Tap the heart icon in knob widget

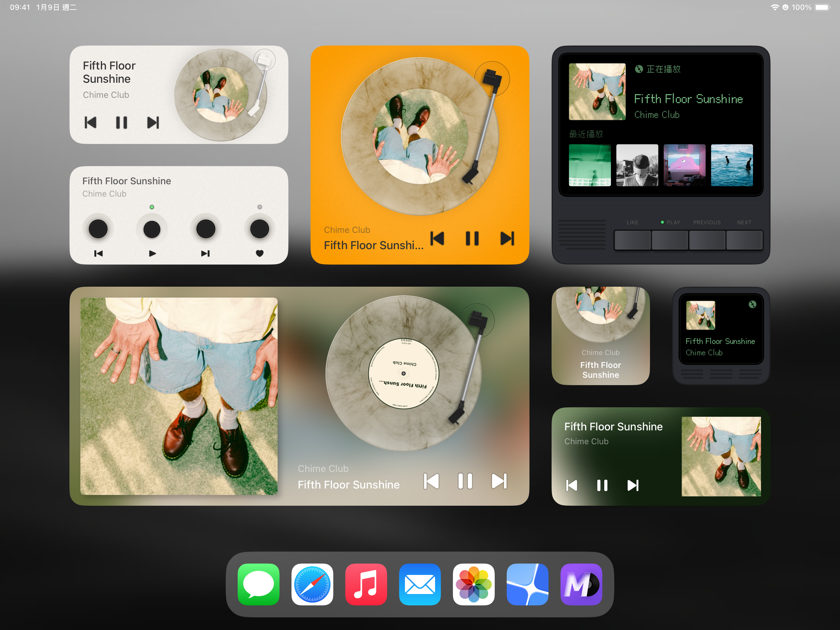coord(260,253)
